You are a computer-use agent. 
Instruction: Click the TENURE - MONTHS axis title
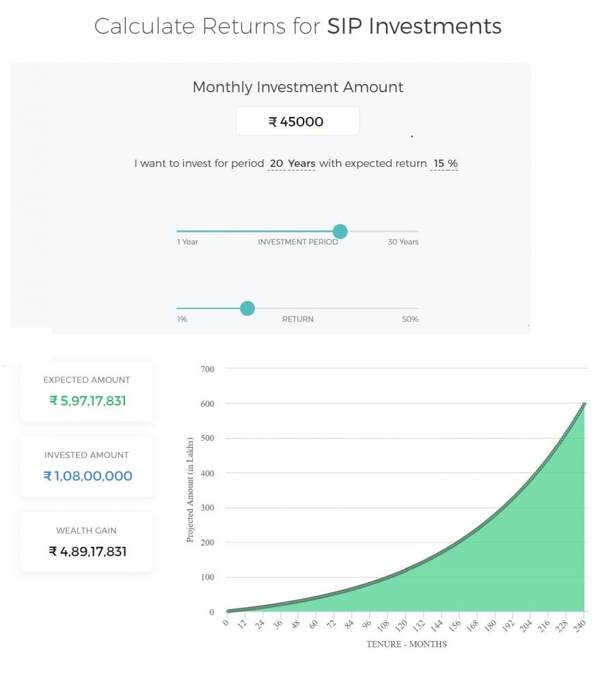[406, 645]
